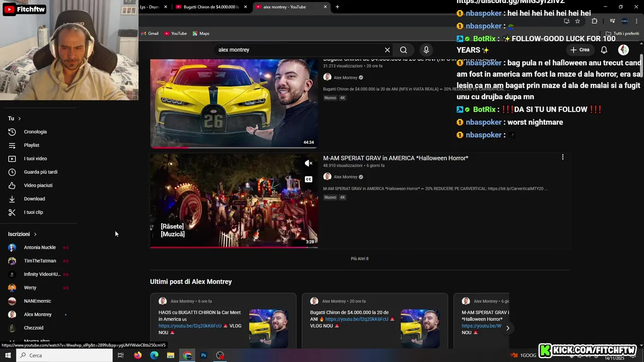Switch to the Bugatti Chiron browser tab
Viewport: 644px width, 362px height.
pyautogui.click(x=210, y=7)
